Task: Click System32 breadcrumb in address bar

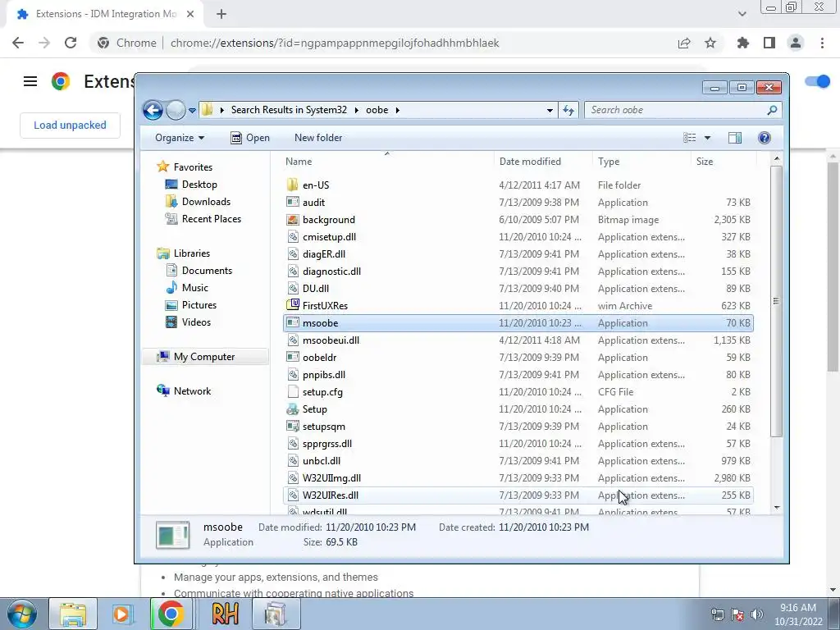Action: click(289, 110)
